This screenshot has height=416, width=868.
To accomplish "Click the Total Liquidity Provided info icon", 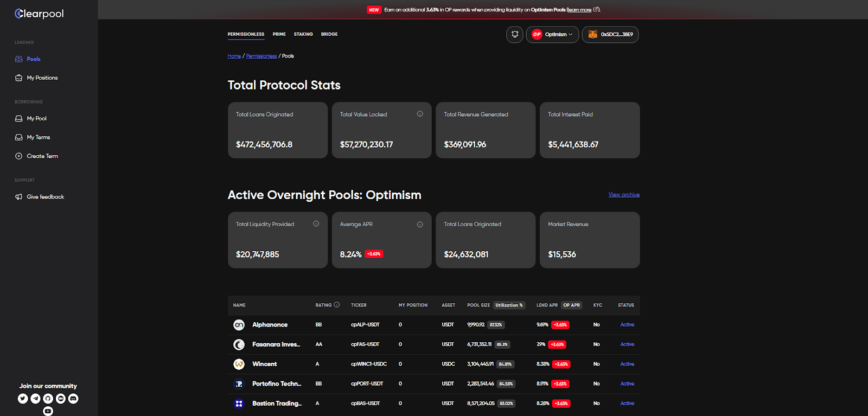I will pyautogui.click(x=316, y=223).
